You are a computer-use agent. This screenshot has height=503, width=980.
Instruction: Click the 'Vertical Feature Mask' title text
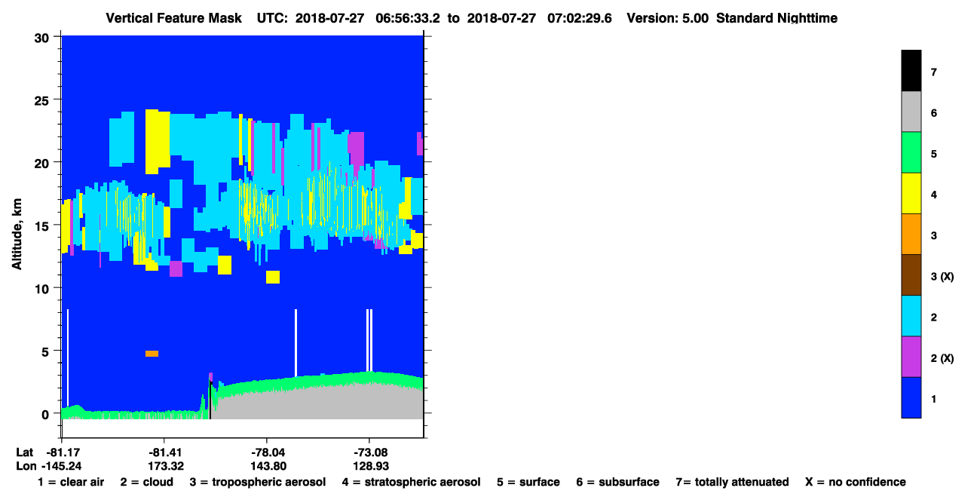(x=174, y=17)
